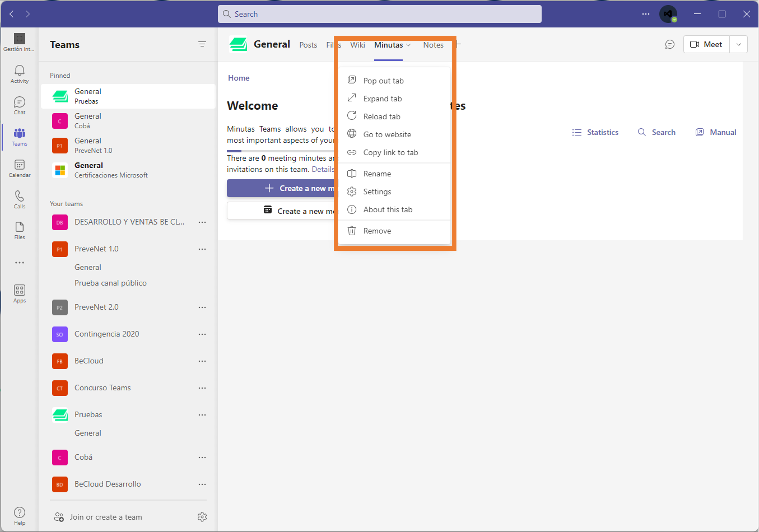Go forward with the forward arrow
Viewport: 759px width, 532px height.
[x=28, y=14]
